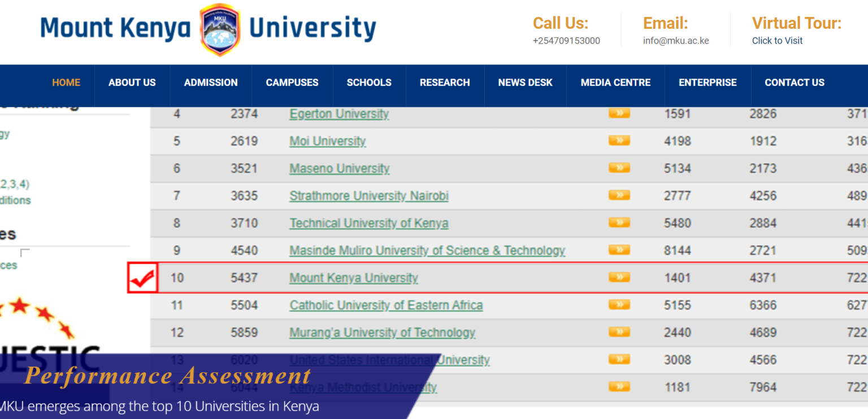The width and height of the screenshot is (868, 419).
Task: Click the info@mku.ac.ke email address
Action: 676,40
